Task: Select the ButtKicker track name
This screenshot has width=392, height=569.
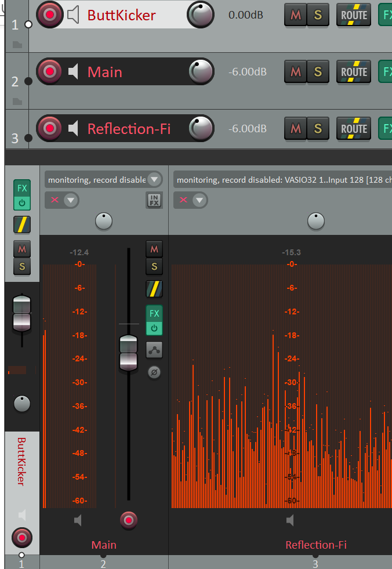Action: 122,15
